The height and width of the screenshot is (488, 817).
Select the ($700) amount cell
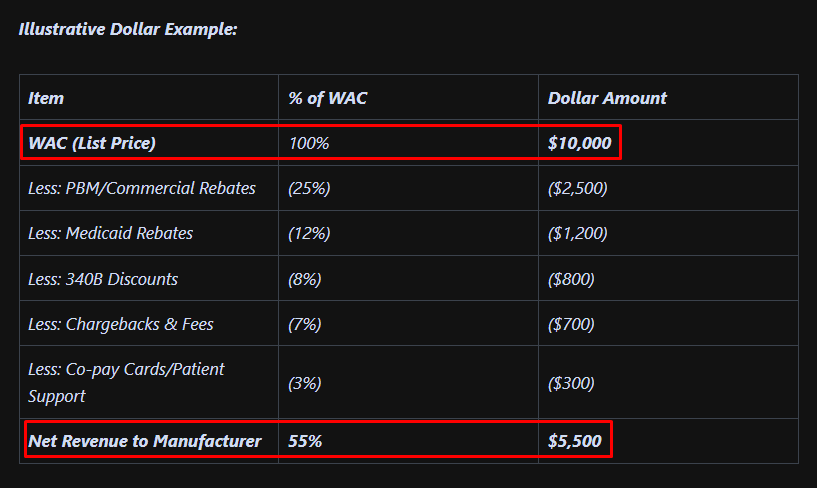click(571, 324)
